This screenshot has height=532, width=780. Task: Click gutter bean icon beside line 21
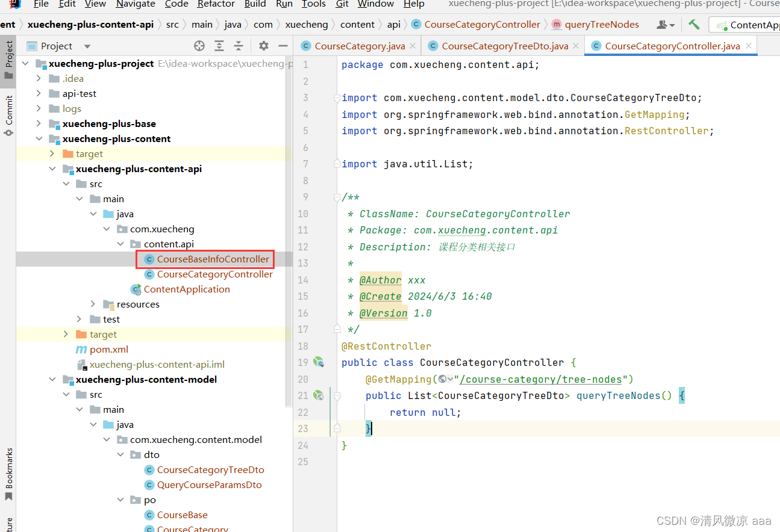coord(319,395)
